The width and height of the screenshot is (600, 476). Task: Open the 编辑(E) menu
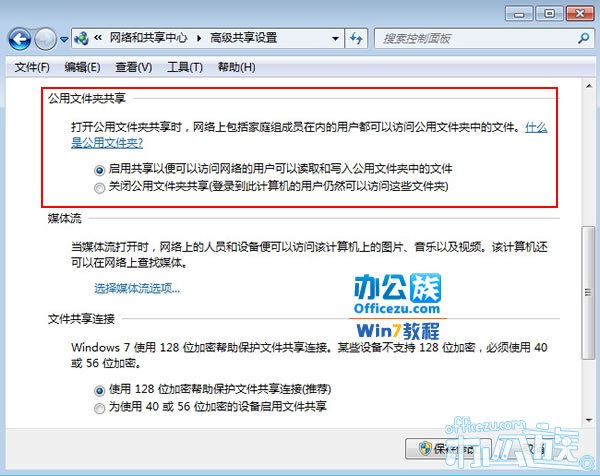tap(82, 67)
